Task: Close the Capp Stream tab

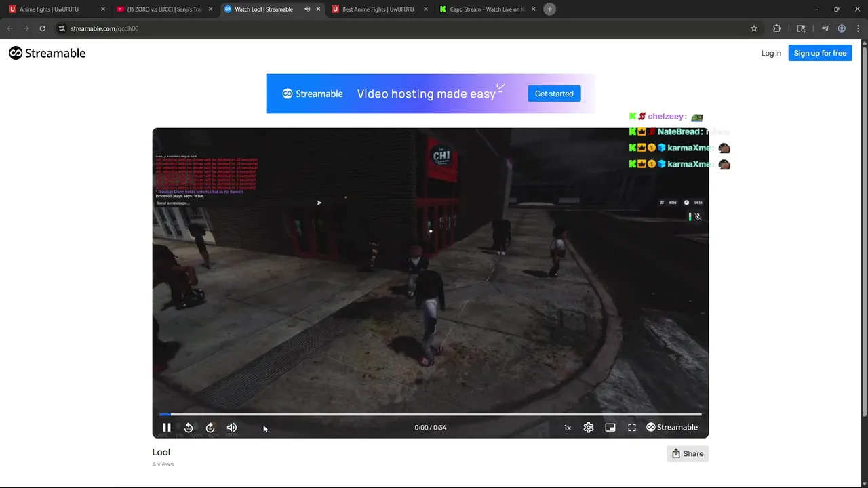Action: click(x=534, y=9)
